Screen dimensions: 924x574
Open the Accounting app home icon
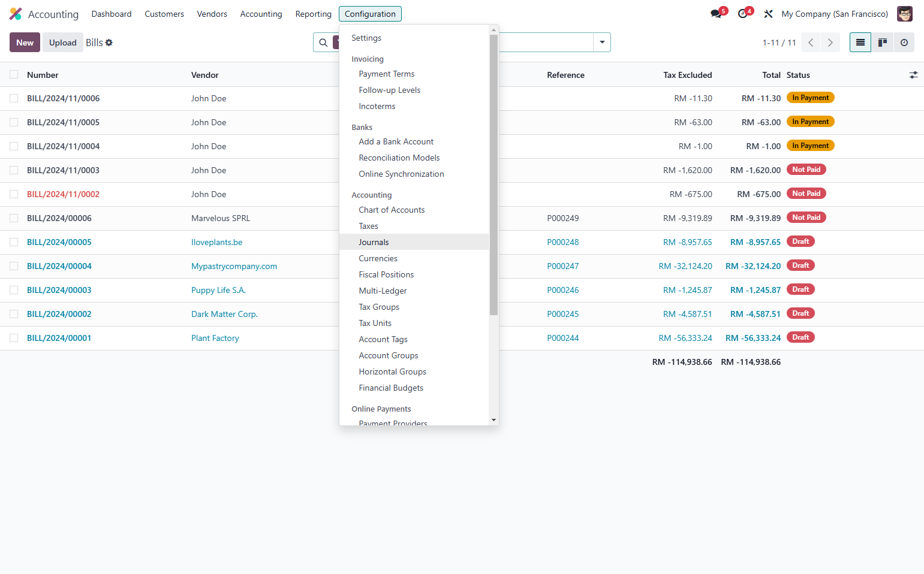point(16,14)
